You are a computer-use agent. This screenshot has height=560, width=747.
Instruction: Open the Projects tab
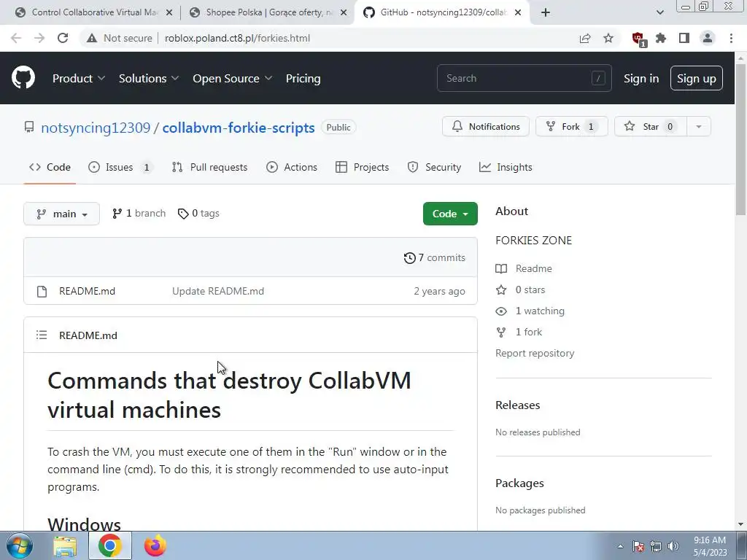[362, 167]
